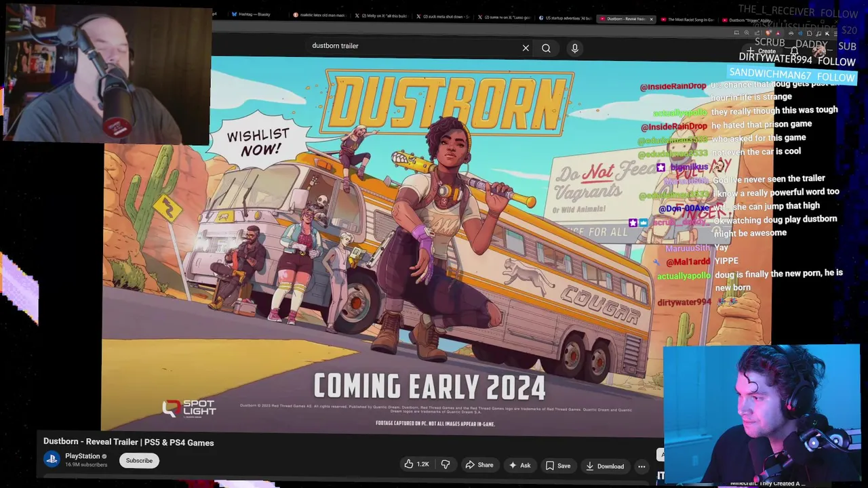Open the three-dot more actions menu

pos(642,466)
